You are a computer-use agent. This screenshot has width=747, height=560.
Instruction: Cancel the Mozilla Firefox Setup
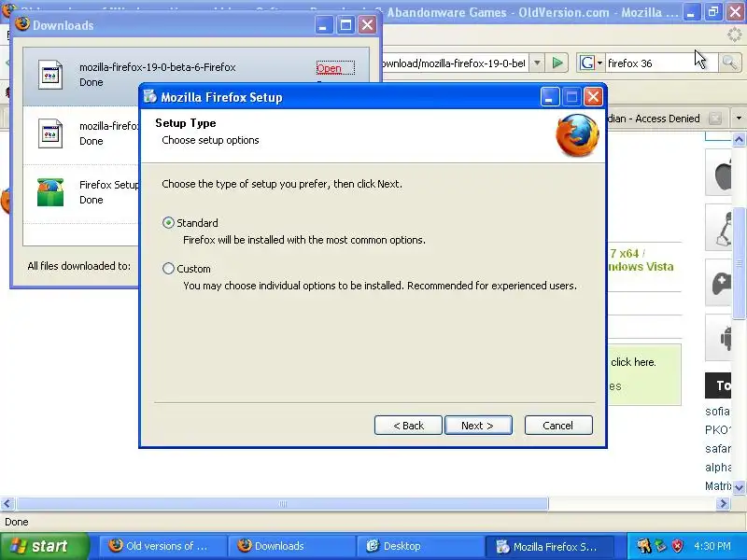pos(558,426)
